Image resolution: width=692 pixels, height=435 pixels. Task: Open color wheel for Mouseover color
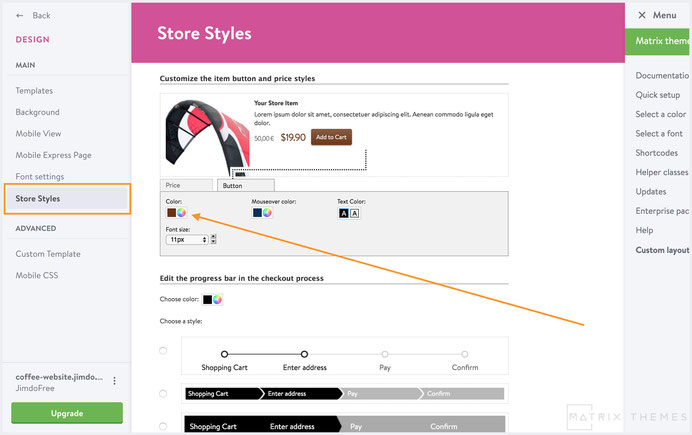coord(267,213)
